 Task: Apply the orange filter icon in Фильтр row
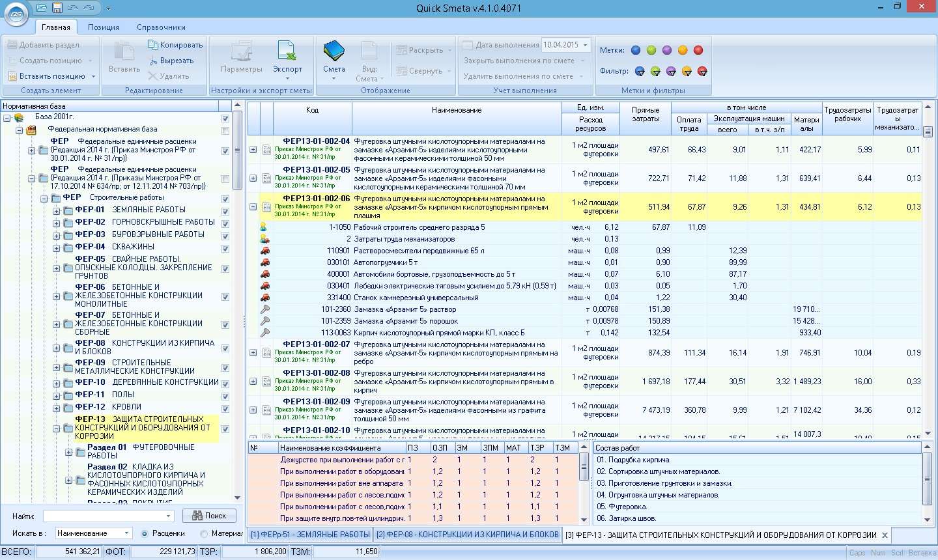click(687, 71)
